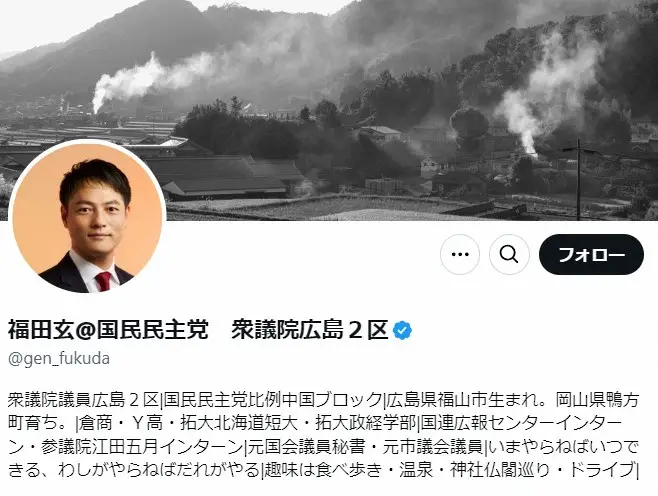Click the @gen_fukuda username handle
The height and width of the screenshot is (496, 658).
click(59, 359)
